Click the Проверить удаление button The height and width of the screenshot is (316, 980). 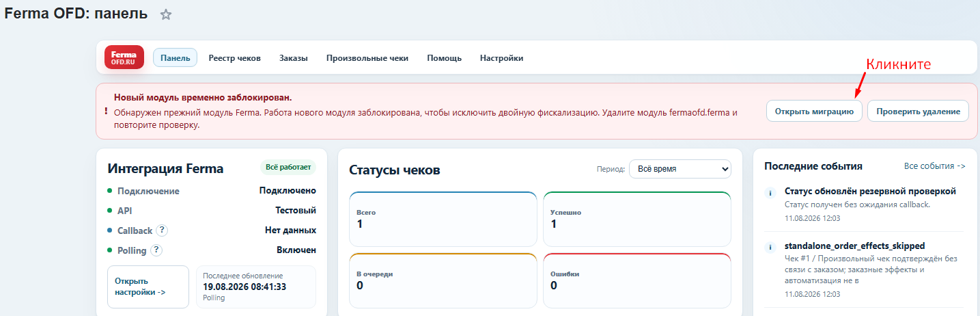(x=918, y=111)
